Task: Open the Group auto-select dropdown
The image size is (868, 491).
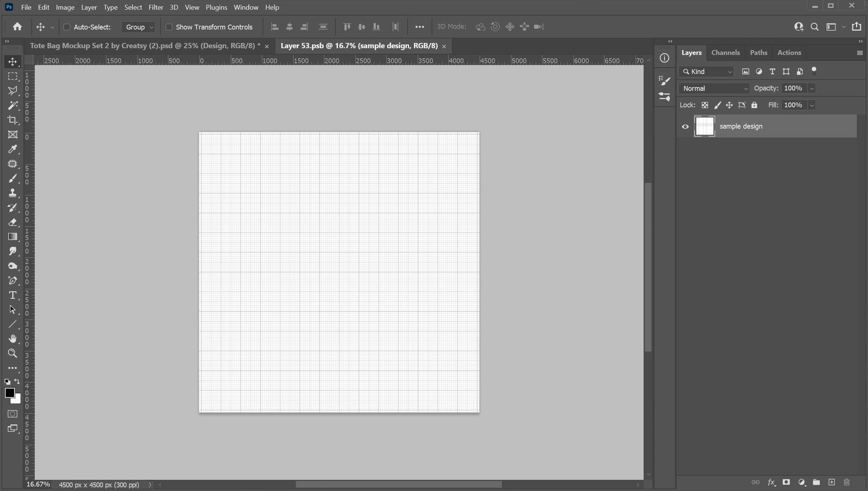Action: tap(138, 27)
